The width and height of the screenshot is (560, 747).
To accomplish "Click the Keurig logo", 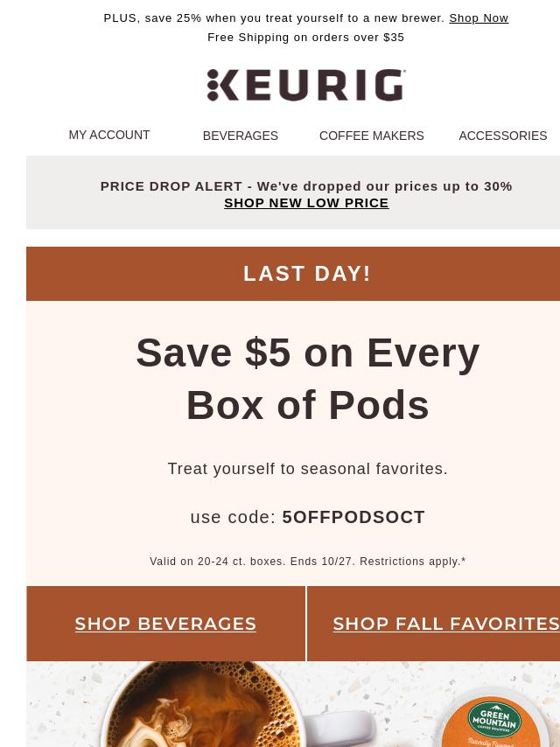I will click(306, 86).
